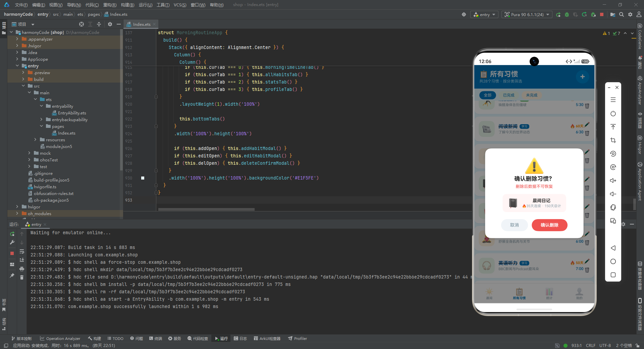Click the color gutter swatch at line 930
This screenshot has width=644, height=349.
[x=143, y=178]
